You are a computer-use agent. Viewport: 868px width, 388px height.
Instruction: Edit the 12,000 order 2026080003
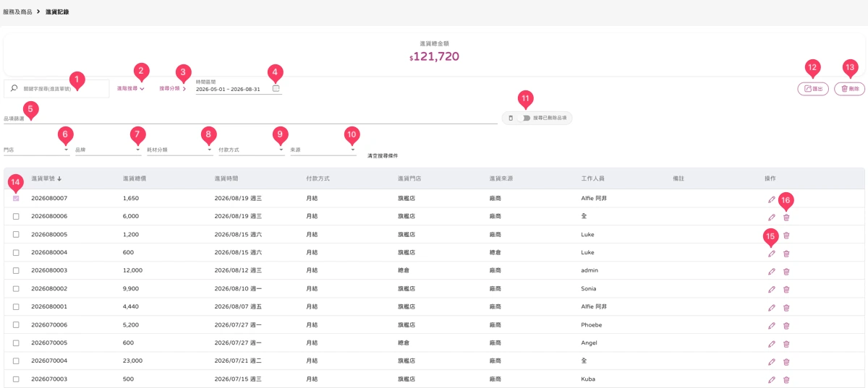click(x=772, y=271)
